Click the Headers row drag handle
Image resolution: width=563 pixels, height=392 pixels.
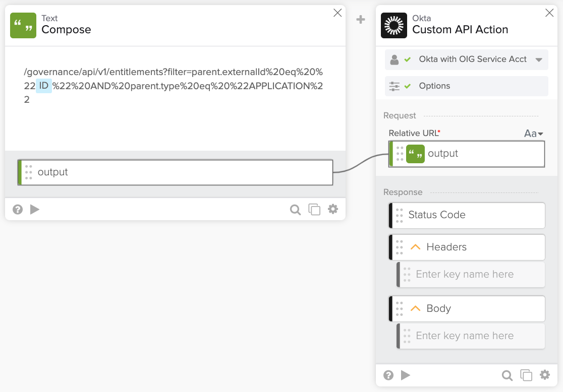tap(399, 247)
